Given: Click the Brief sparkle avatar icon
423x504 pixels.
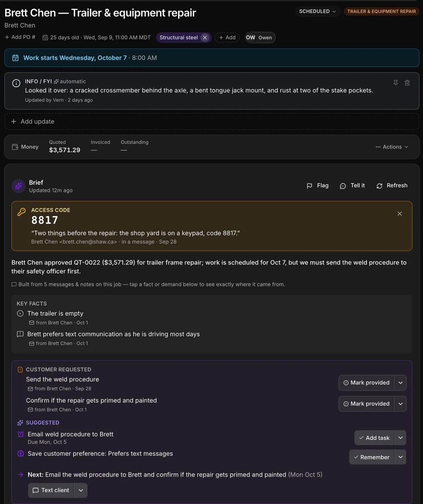Looking at the screenshot, I should [18, 186].
